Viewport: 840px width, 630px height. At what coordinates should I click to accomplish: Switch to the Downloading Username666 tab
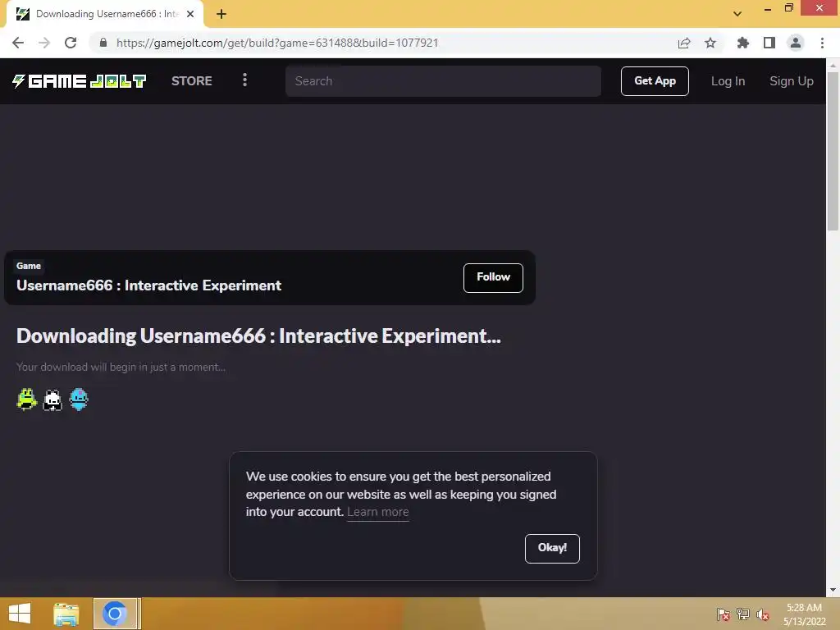click(x=104, y=14)
